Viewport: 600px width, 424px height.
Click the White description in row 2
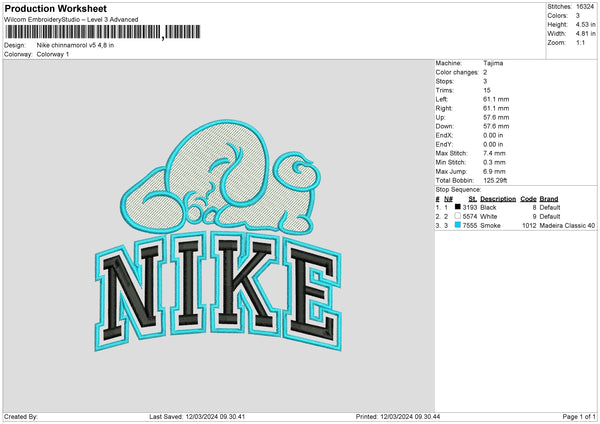489,217
